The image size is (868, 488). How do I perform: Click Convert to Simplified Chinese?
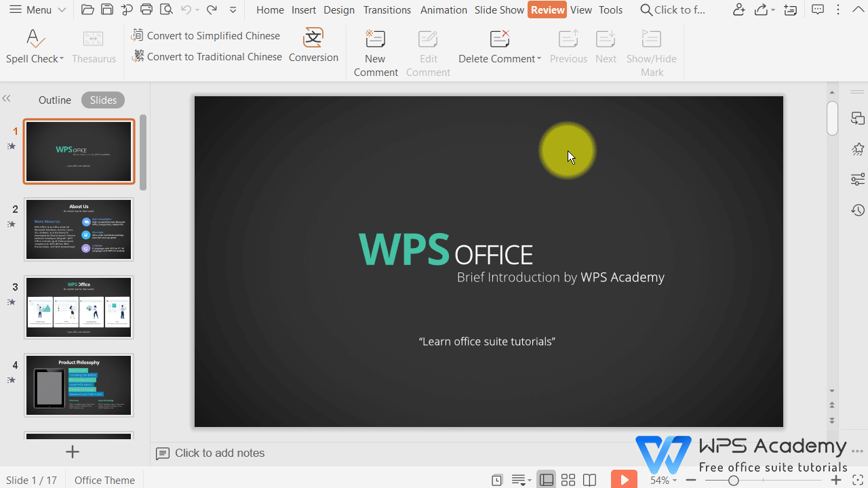[206, 35]
